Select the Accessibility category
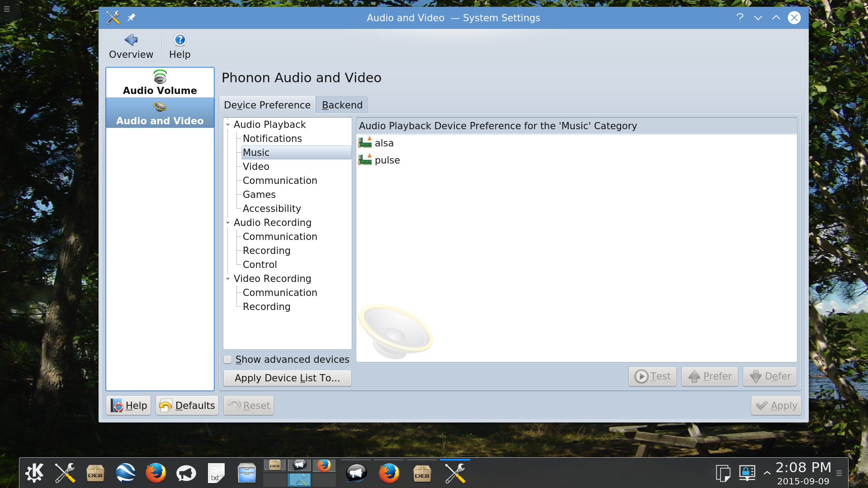Screen dimensions: 868x488 coord(272,208)
